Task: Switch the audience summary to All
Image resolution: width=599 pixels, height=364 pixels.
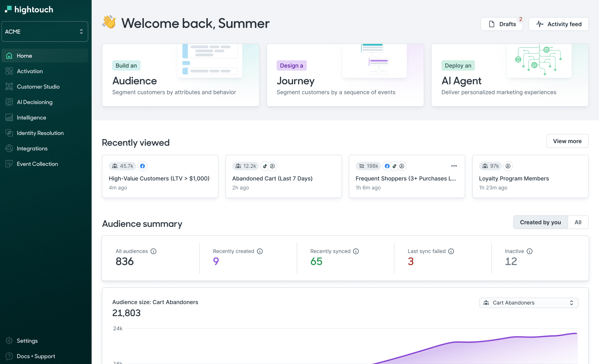Action: point(578,222)
